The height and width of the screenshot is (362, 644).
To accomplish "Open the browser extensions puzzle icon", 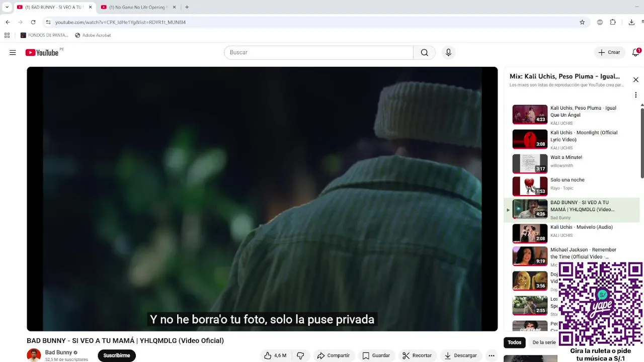I will 613,22.
